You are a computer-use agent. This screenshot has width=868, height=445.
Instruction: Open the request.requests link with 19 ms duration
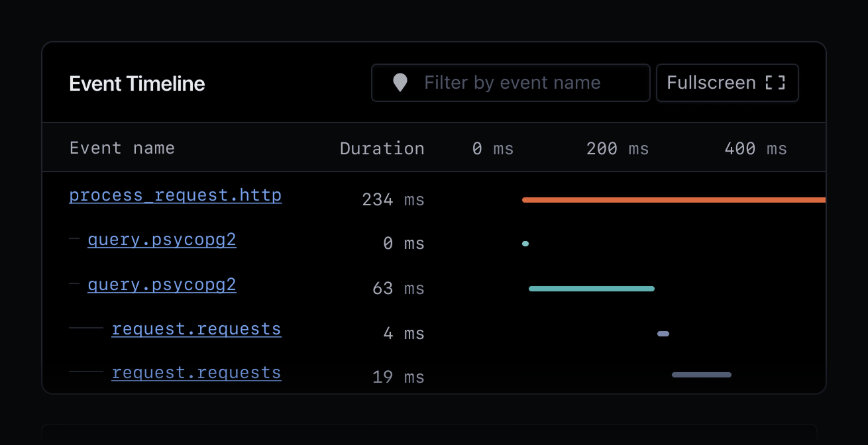(x=196, y=373)
